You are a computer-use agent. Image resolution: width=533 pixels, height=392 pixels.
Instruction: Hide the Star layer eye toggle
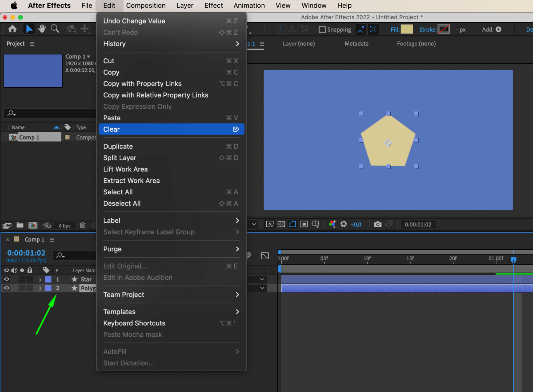(x=6, y=279)
